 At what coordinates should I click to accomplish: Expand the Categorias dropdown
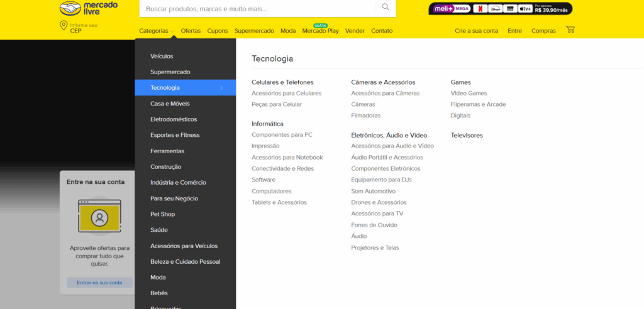coord(157,31)
